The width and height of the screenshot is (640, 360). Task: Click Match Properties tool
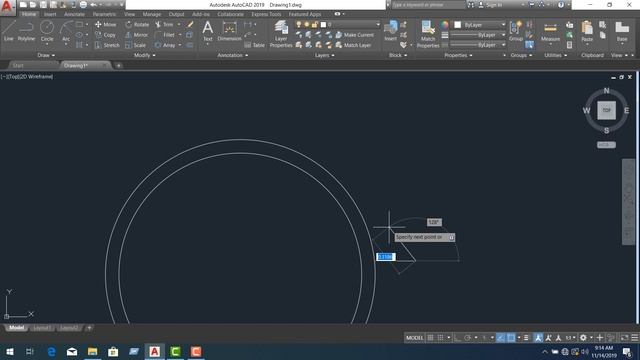[x=428, y=34]
